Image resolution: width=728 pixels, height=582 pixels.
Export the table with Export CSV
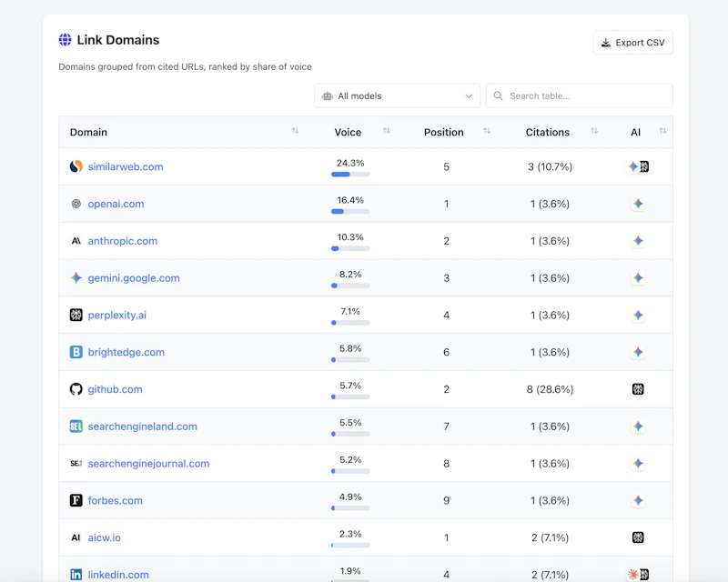coord(632,42)
